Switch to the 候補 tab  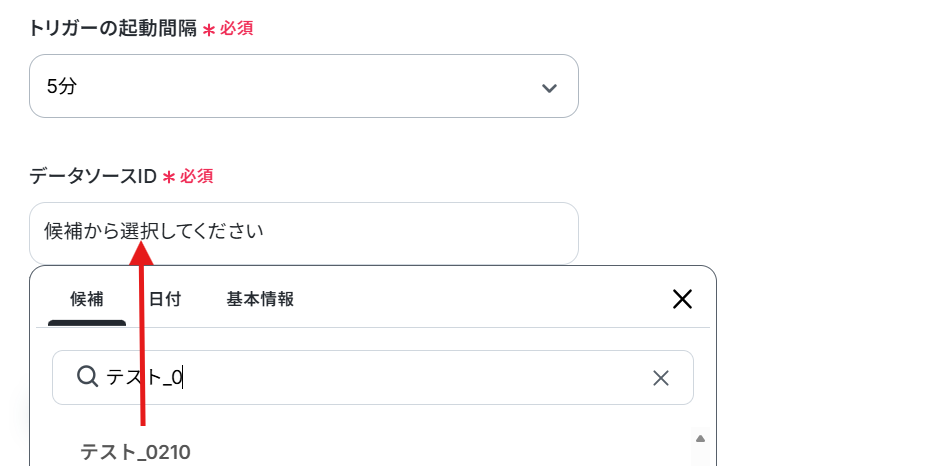(x=87, y=299)
